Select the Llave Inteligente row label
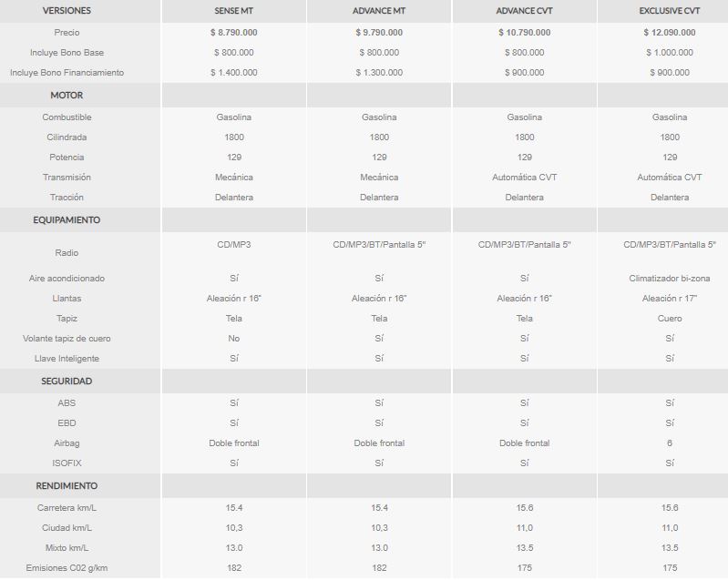Image resolution: width=728 pixels, height=580 pixels. (67, 358)
